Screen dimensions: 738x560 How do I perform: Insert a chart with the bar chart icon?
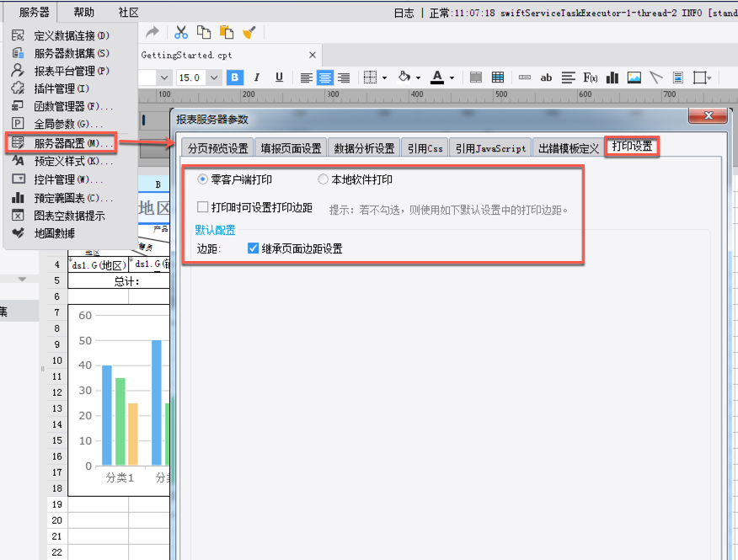612,77
